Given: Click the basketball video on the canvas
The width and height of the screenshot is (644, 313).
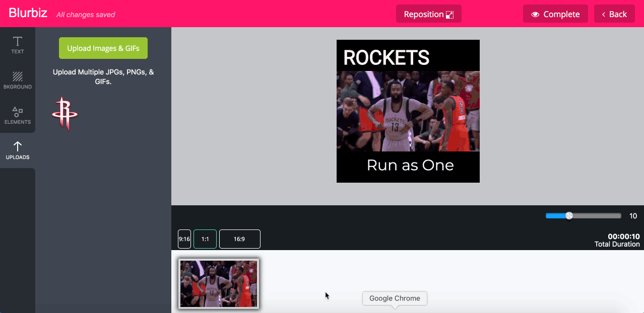Looking at the screenshot, I should click(x=408, y=111).
